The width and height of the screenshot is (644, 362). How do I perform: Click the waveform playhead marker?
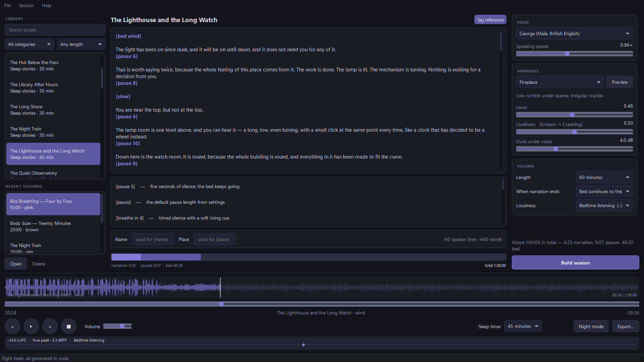pos(220,287)
